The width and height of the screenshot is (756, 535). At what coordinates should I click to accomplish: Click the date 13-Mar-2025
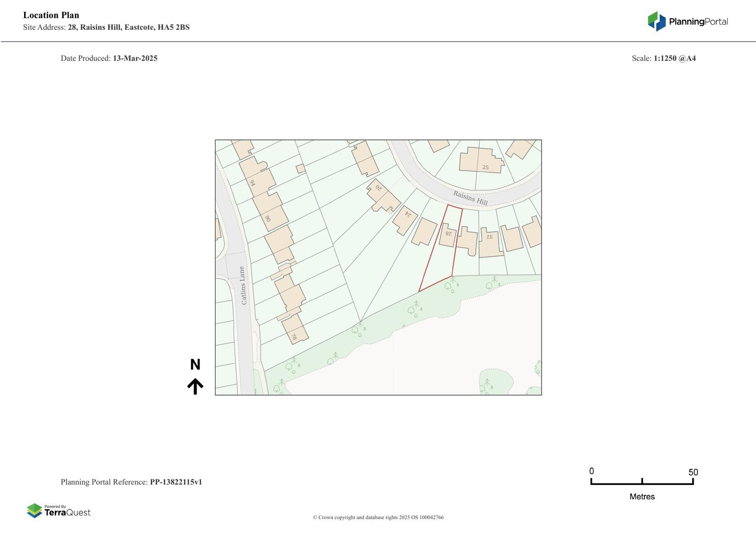pyautogui.click(x=135, y=59)
